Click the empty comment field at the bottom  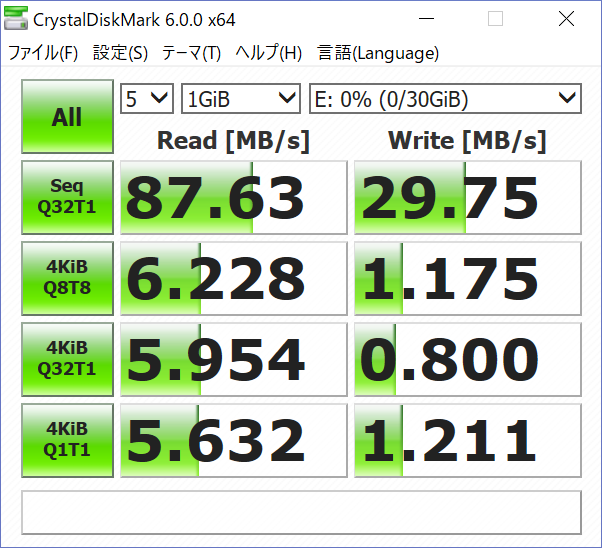301,511
